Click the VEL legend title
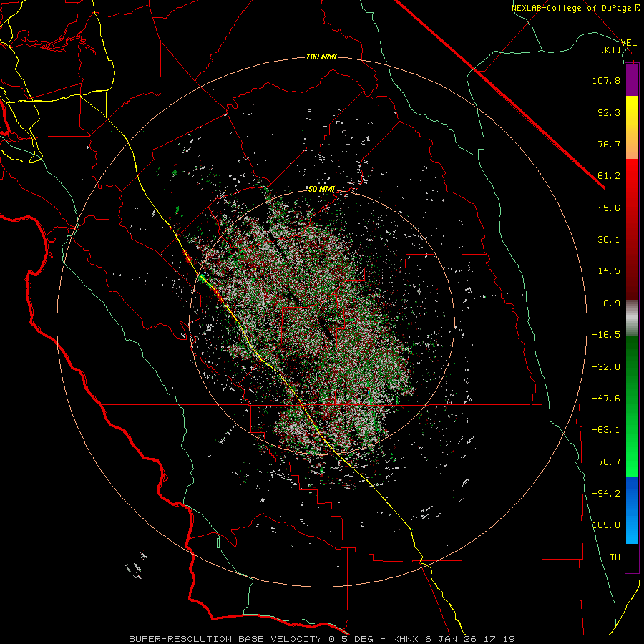The image size is (644, 644). [628, 43]
